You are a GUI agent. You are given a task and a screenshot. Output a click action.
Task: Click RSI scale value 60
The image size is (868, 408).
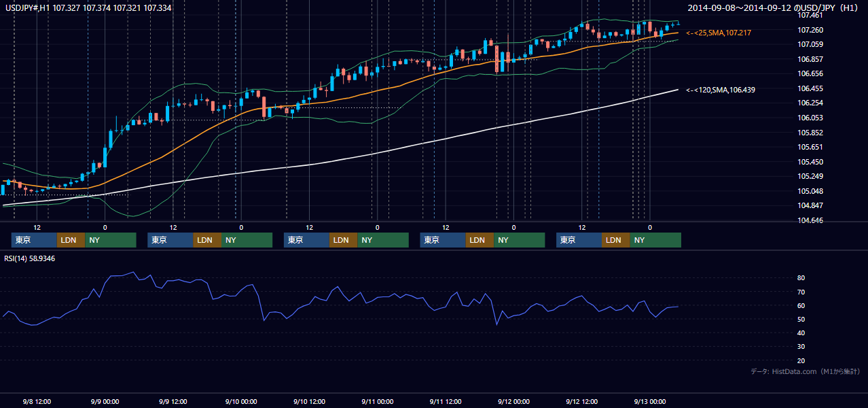(801, 305)
